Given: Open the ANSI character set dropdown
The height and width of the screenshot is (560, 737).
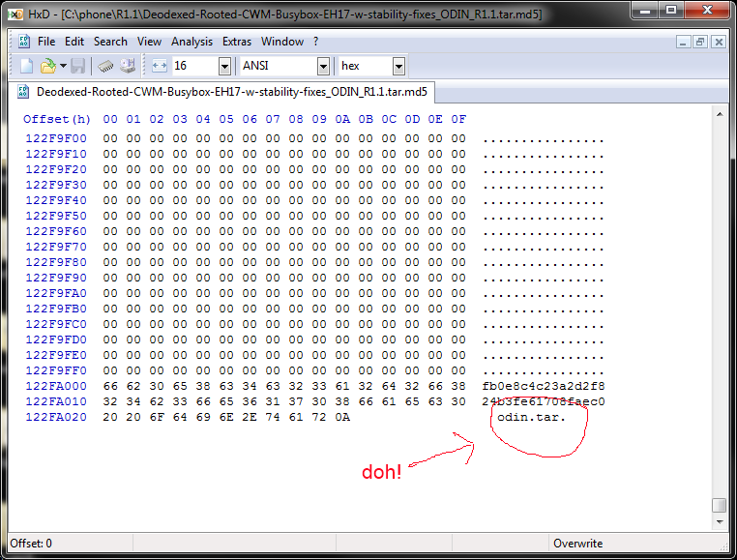Looking at the screenshot, I should (x=323, y=66).
